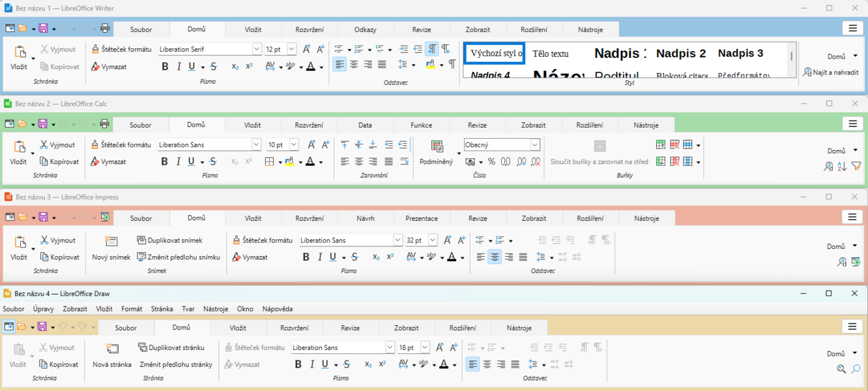Click Vložit paste icon in Impress
Image resolution: width=868 pixels, height=391 pixels.
click(x=19, y=242)
